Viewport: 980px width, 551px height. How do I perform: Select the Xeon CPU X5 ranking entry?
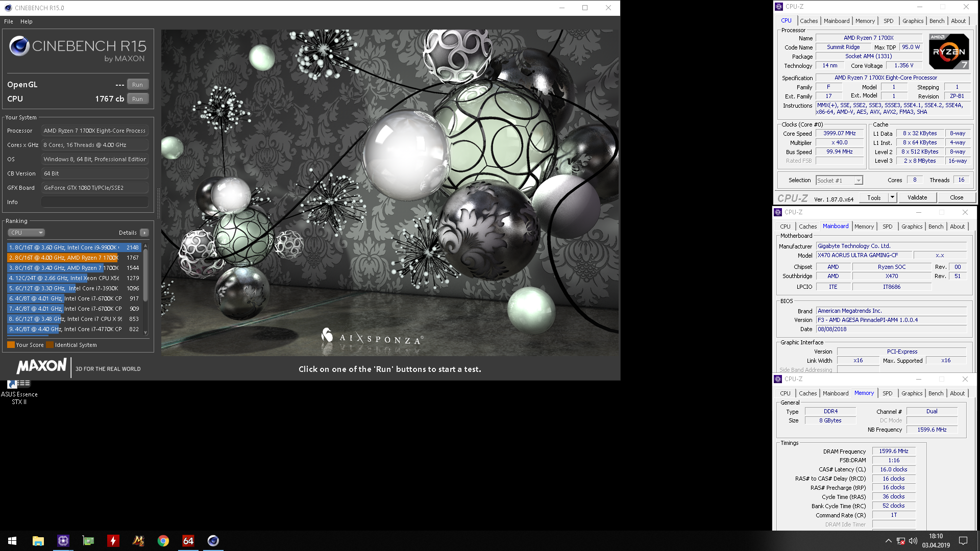click(x=74, y=278)
